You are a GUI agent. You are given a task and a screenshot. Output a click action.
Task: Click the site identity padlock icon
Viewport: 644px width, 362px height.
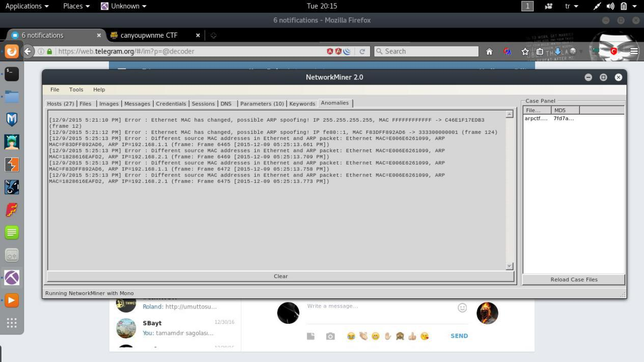[x=49, y=51]
